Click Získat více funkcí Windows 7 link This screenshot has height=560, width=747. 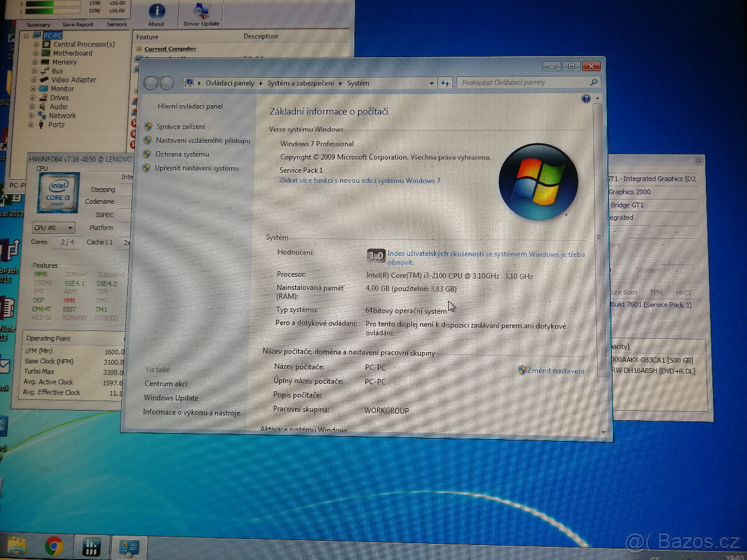pyautogui.click(x=360, y=180)
